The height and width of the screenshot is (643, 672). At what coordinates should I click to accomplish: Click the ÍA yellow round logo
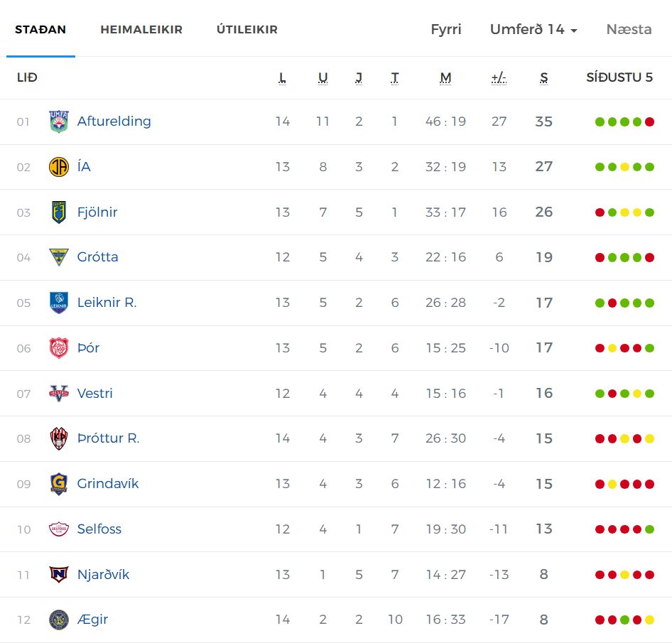[59, 167]
